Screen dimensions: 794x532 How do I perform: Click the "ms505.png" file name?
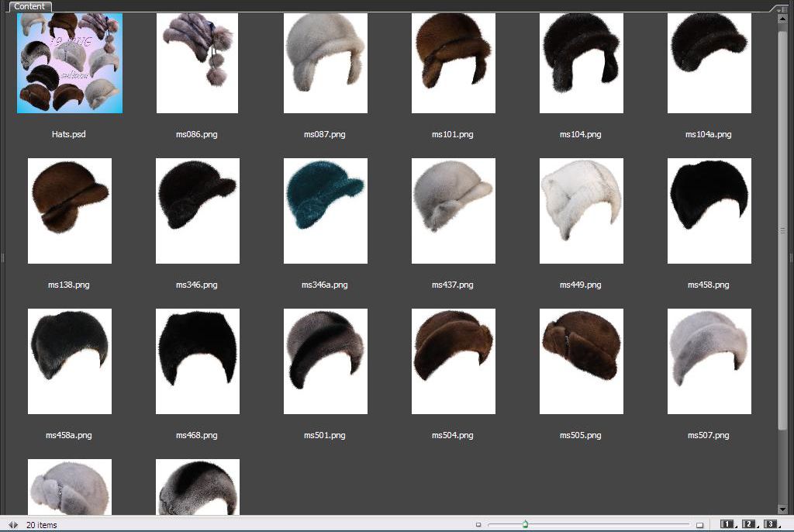(x=580, y=435)
